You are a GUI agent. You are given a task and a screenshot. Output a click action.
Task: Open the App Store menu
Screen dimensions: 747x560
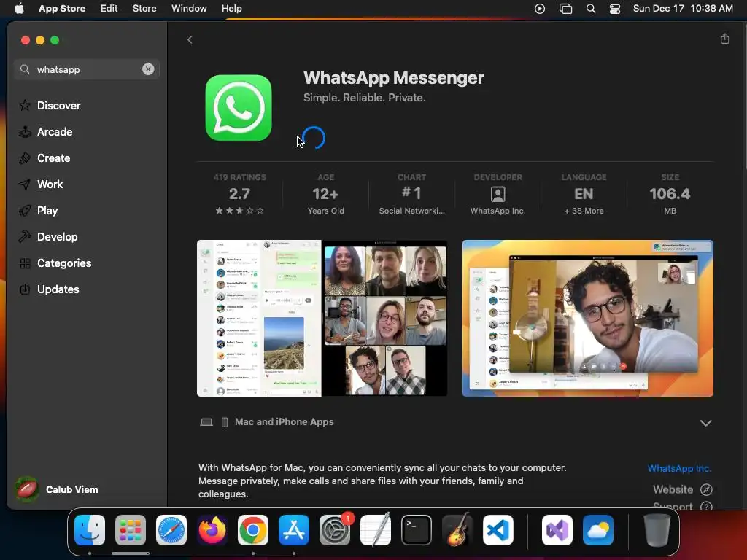[x=62, y=8]
